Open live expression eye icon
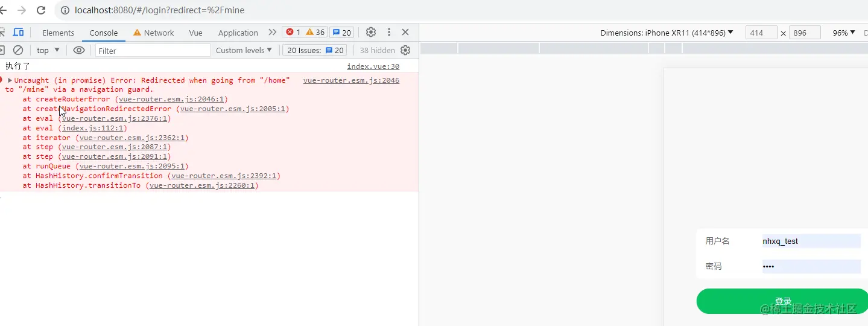This screenshot has width=868, height=326. click(79, 50)
